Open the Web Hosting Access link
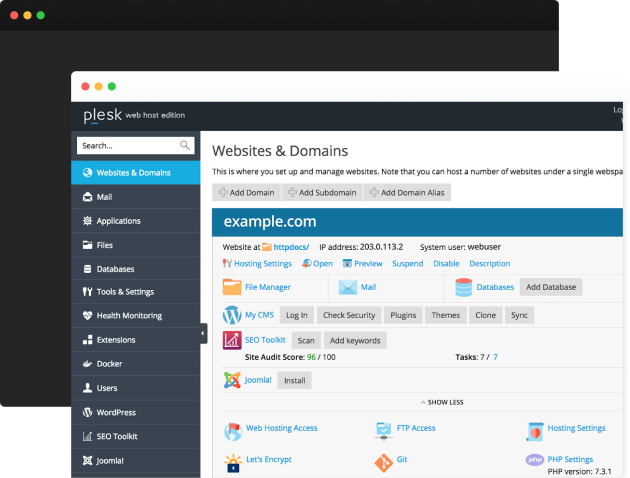The image size is (630, 478). pyautogui.click(x=282, y=428)
